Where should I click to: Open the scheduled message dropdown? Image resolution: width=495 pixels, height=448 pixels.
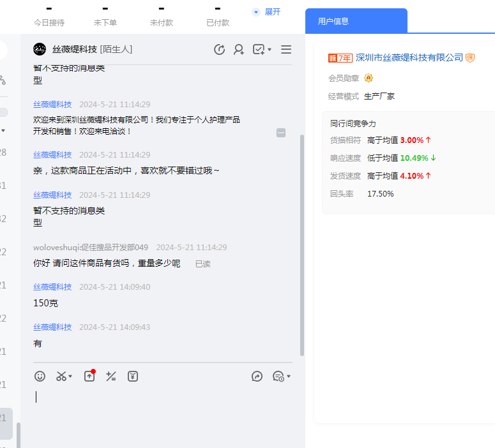[x=289, y=377]
